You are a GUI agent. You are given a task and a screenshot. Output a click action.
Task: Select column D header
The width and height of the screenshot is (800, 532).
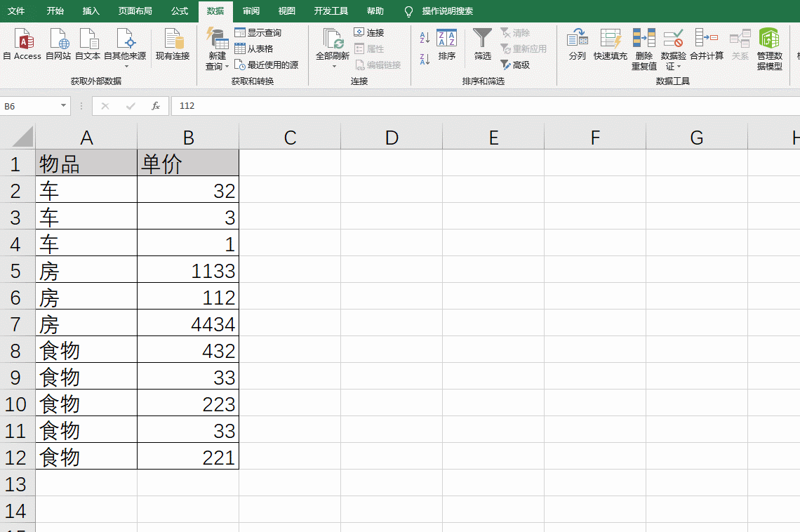point(392,137)
